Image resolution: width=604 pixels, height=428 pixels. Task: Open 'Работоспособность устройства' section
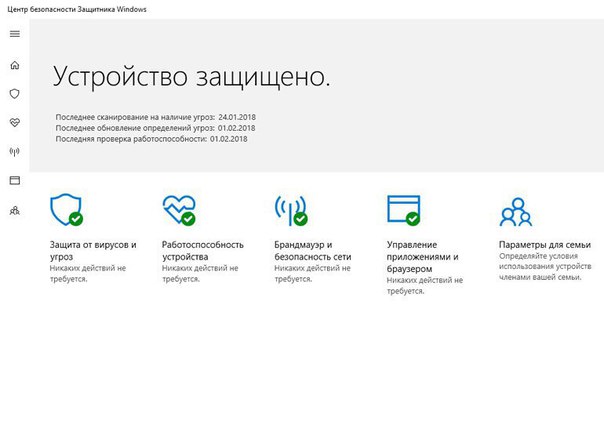[203, 250]
